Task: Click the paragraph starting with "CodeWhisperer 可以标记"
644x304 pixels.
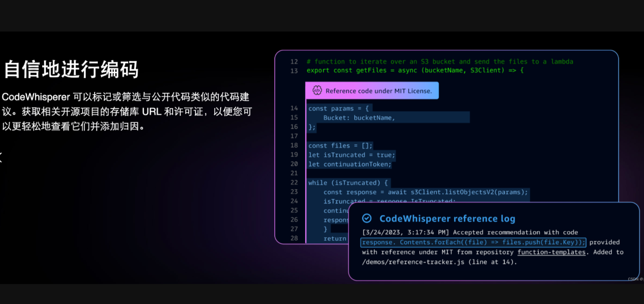Action: tap(127, 111)
